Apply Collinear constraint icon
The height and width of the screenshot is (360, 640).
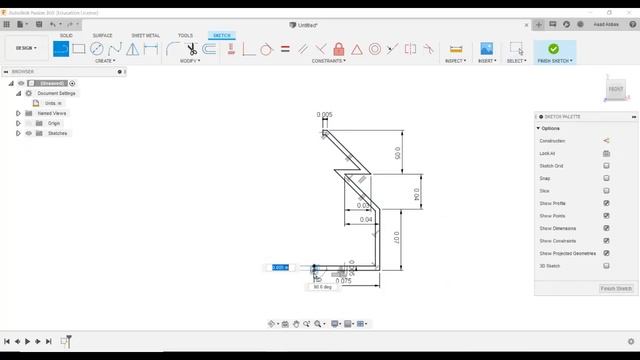392,49
